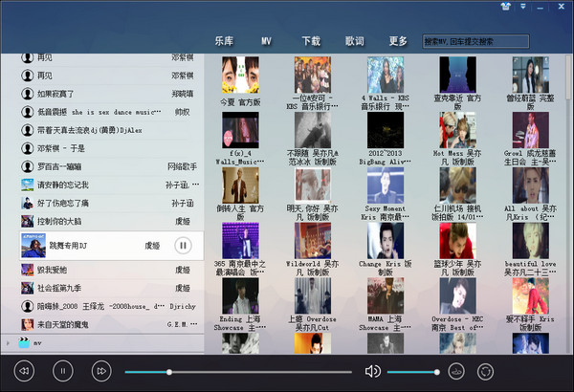The height and width of the screenshot is (392, 574).
Task: Select song 控制你的大脑
Action: point(111,221)
